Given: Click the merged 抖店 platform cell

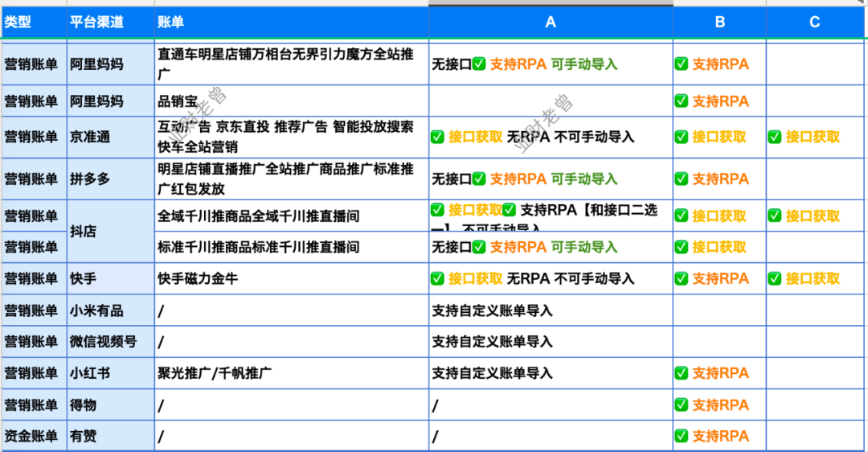Looking at the screenshot, I should (x=111, y=231).
